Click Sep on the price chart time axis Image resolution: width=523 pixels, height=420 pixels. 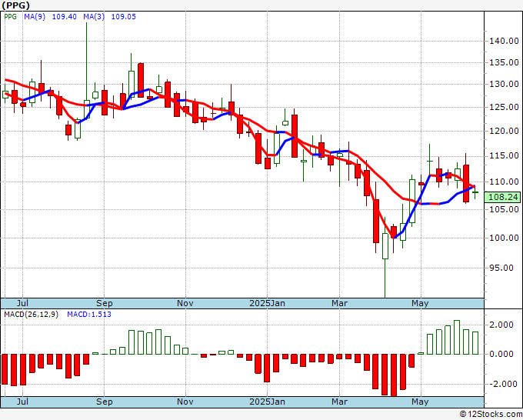coord(105,303)
